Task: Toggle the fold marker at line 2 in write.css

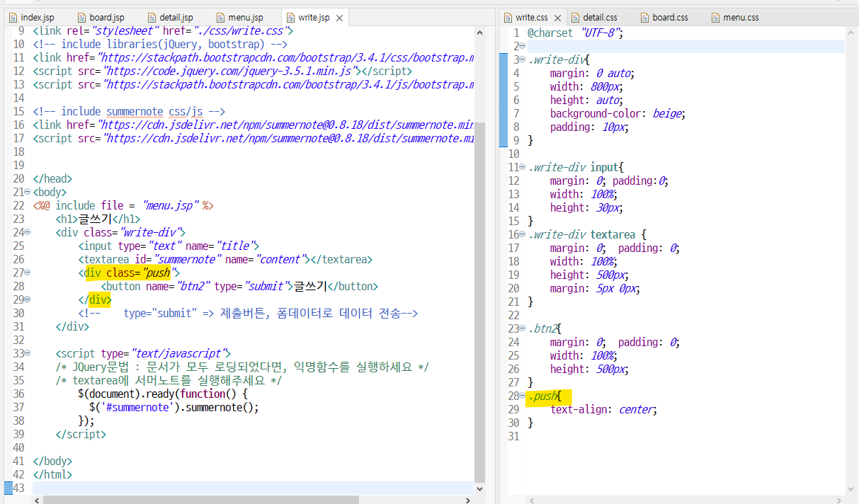Action: [x=523, y=46]
